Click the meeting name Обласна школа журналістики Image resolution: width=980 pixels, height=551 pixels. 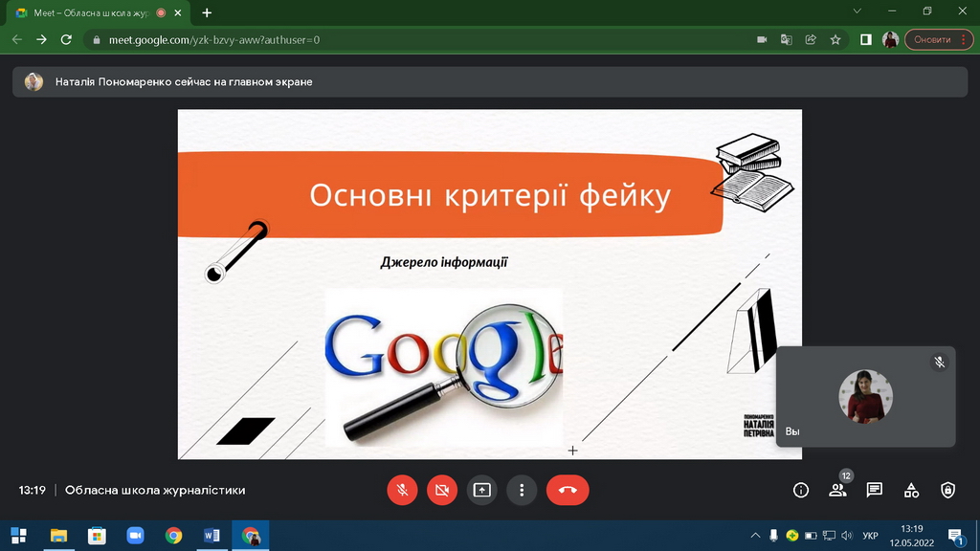point(155,491)
